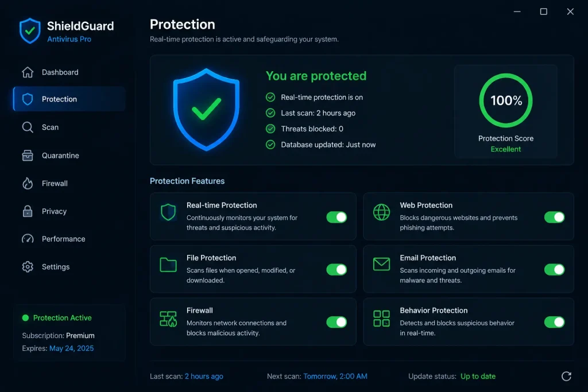Screen dimensions: 588x392
Task: Click the bottom-bar "2 hours ago" last scan link
Action: click(x=204, y=377)
